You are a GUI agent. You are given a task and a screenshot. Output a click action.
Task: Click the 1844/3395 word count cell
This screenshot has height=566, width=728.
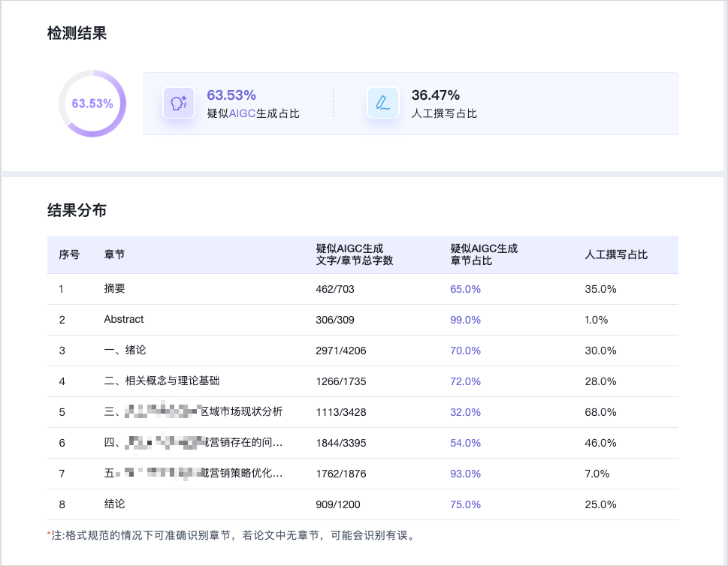pyautogui.click(x=341, y=443)
